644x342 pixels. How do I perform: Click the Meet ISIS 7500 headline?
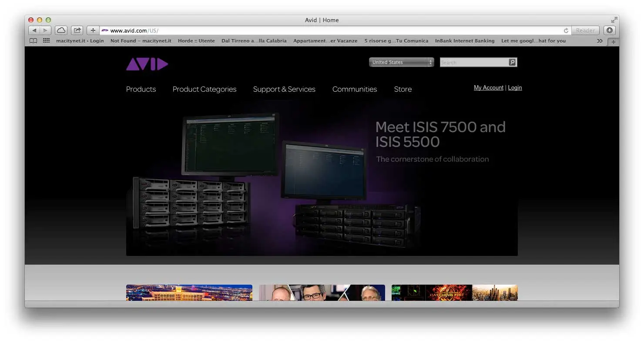point(440,134)
